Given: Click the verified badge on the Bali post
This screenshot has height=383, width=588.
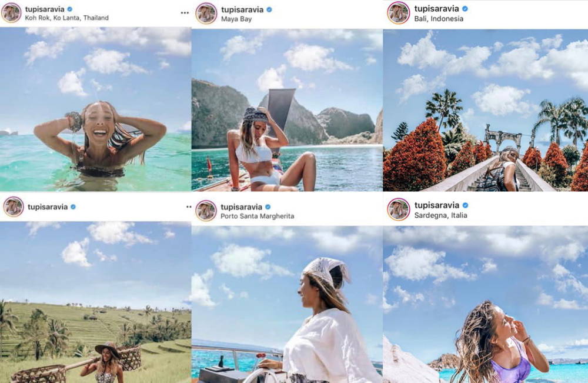Looking at the screenshot, I should pyautogui.click(x=465, y=9).
